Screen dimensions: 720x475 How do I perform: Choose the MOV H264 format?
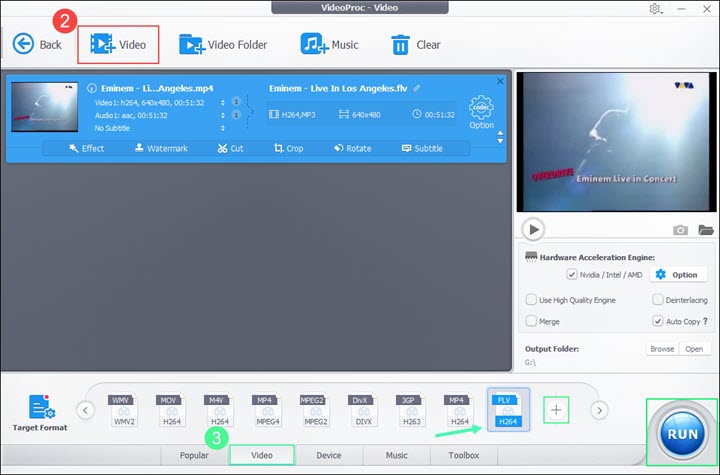pos(172,410)
